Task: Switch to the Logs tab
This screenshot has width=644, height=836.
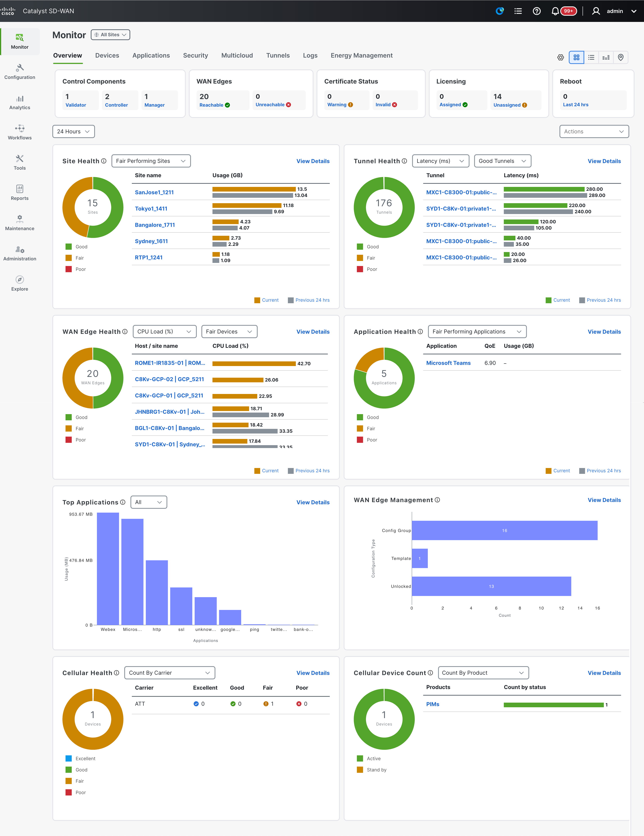Action: coord(310,55)
